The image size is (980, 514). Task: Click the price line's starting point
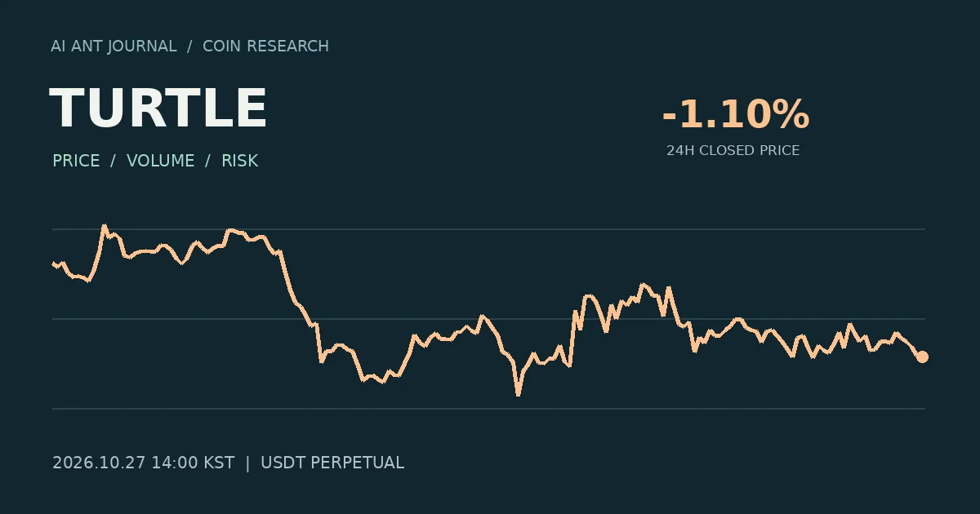(53, 263)
